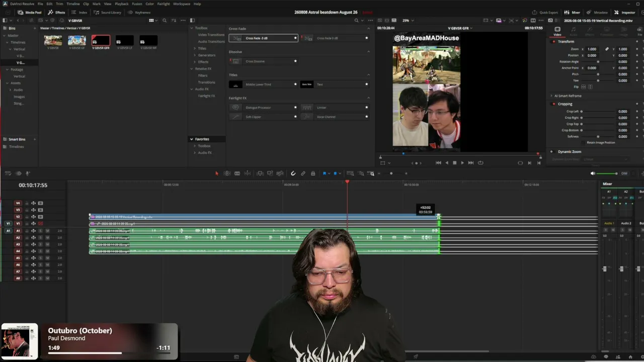
Task: Toggle video track V4 enable icon
Action: tap(40, 203)
